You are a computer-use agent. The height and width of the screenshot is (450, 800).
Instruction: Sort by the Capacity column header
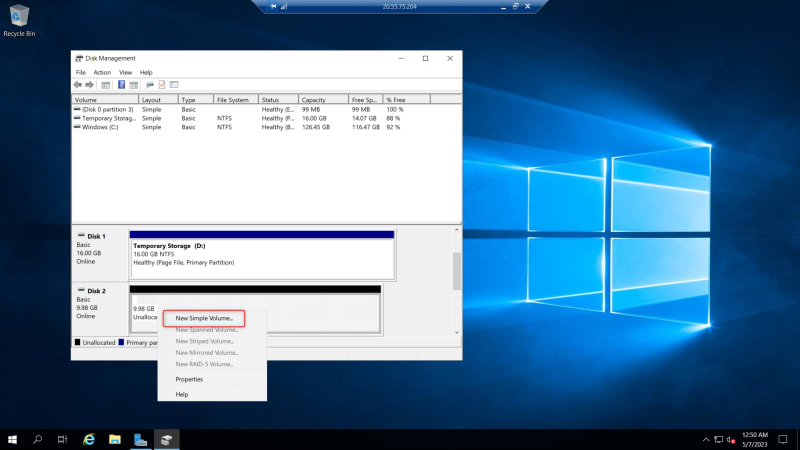pyautogui.click(x=323, y=99)
